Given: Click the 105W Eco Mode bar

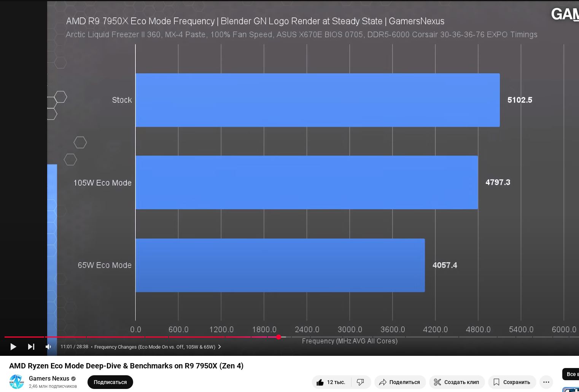Looking at the screenshot, I should click(x=307, y=182).
